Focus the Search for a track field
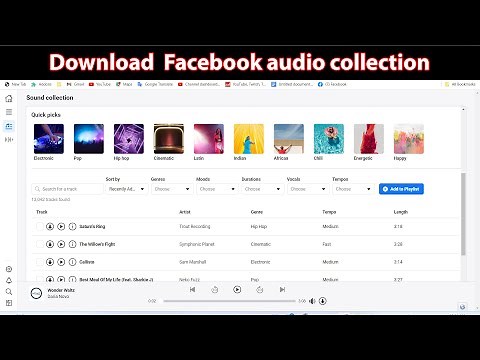480x360 pixels. 67,189
